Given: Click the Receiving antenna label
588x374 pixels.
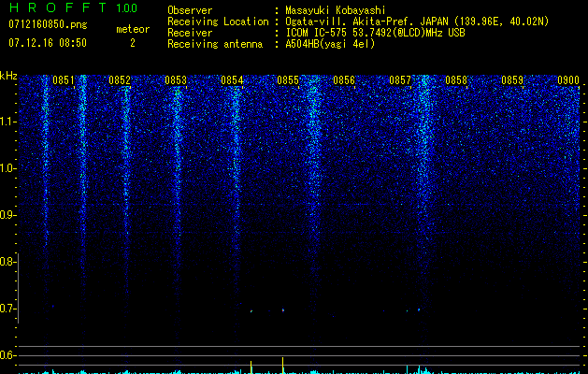Looking at the screenshot, I should [215, 44].
